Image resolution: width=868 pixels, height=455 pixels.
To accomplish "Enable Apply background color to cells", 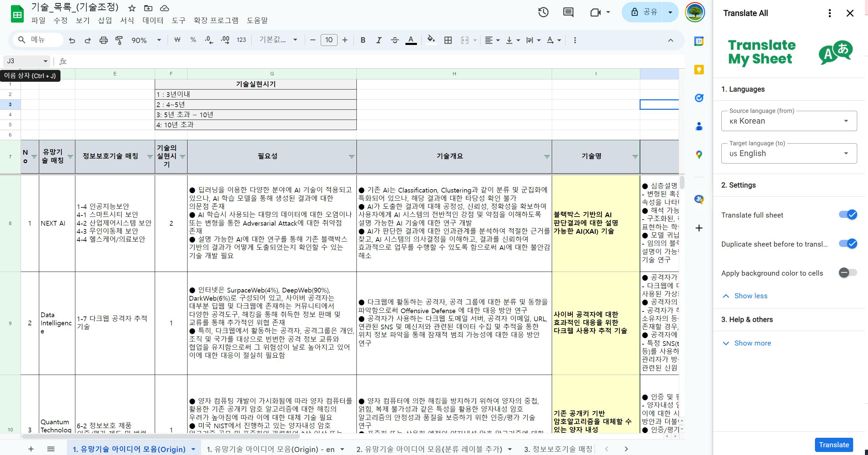I will point(847,273).
